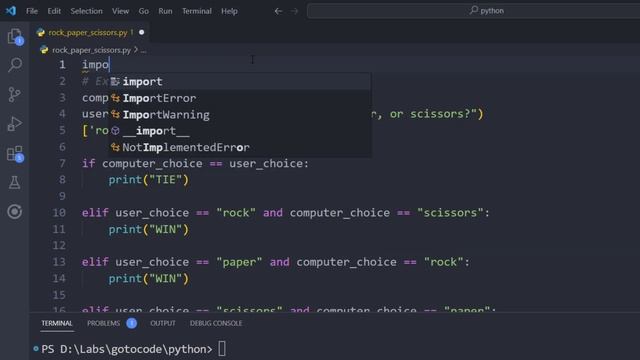Click rock_paper_scissors.py in the breadcrumb
640x360 pixels.
(91, 50)
